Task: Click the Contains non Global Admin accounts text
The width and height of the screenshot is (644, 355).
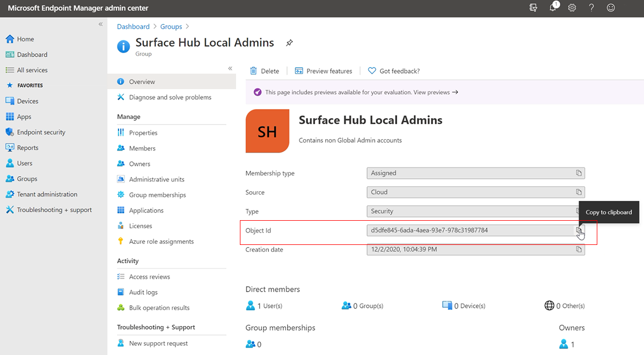Action: point(350,140)
